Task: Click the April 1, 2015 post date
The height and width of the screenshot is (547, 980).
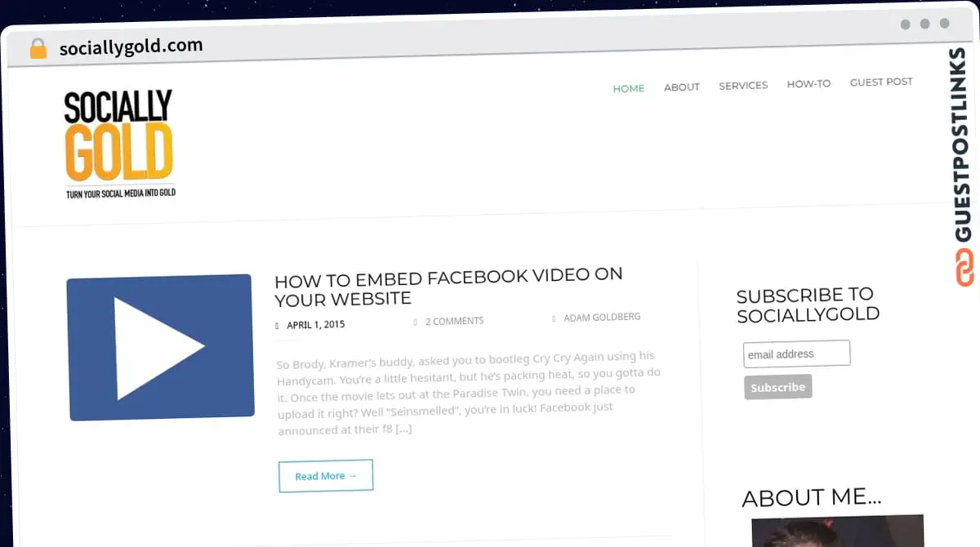Action: (316, 324)
